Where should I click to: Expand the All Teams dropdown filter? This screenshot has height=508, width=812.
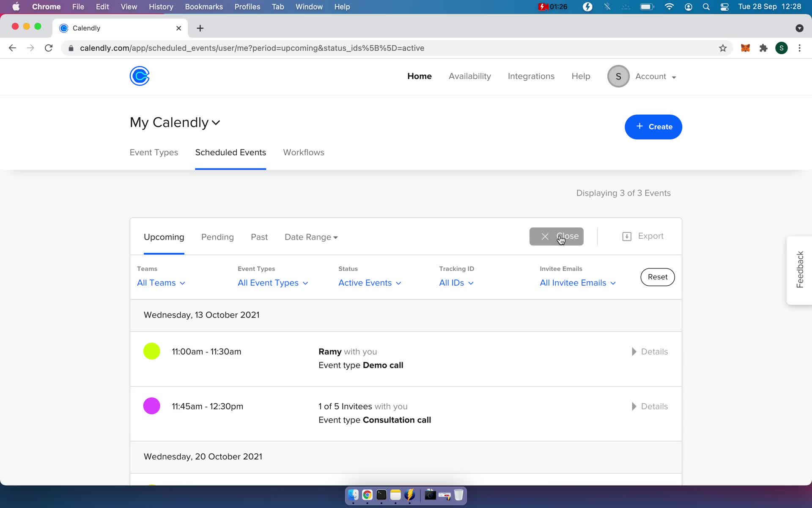161,283
